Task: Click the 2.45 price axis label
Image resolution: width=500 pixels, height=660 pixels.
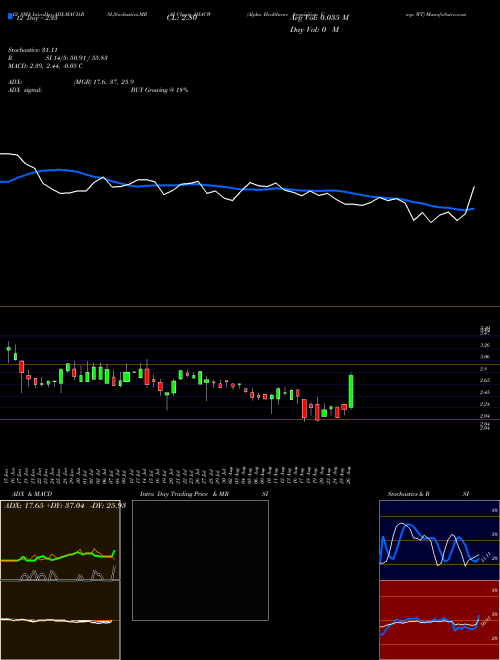Action: [485, 392]
